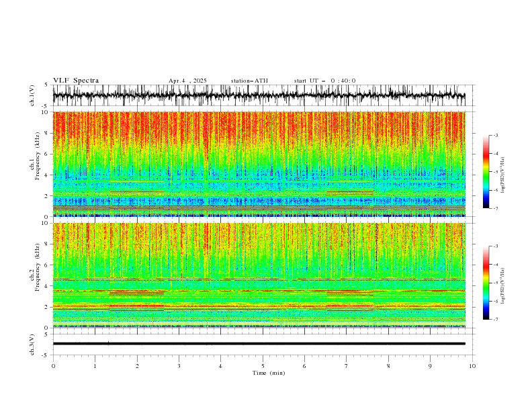Click the time axis tick label '5'
532x411 pixels.
(263, 366)
